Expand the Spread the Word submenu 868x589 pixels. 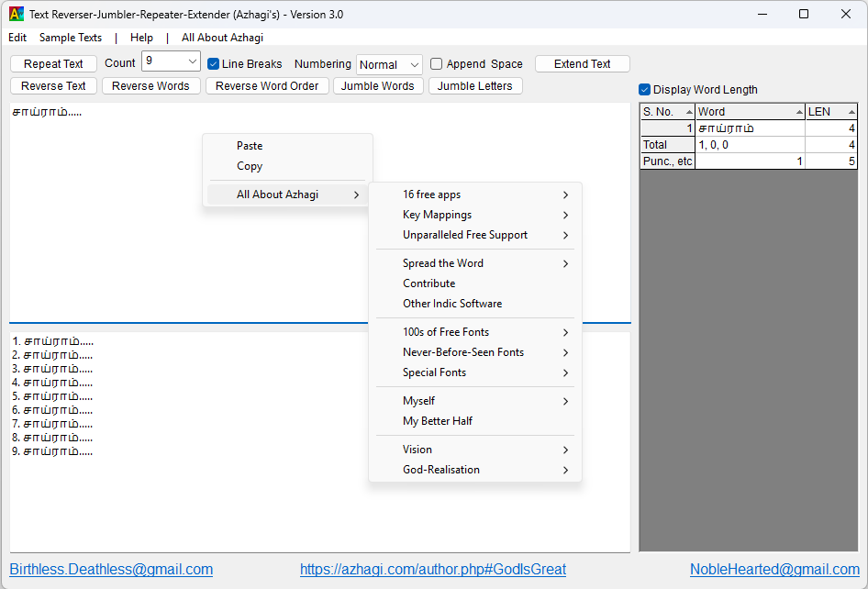click(475, 263)
